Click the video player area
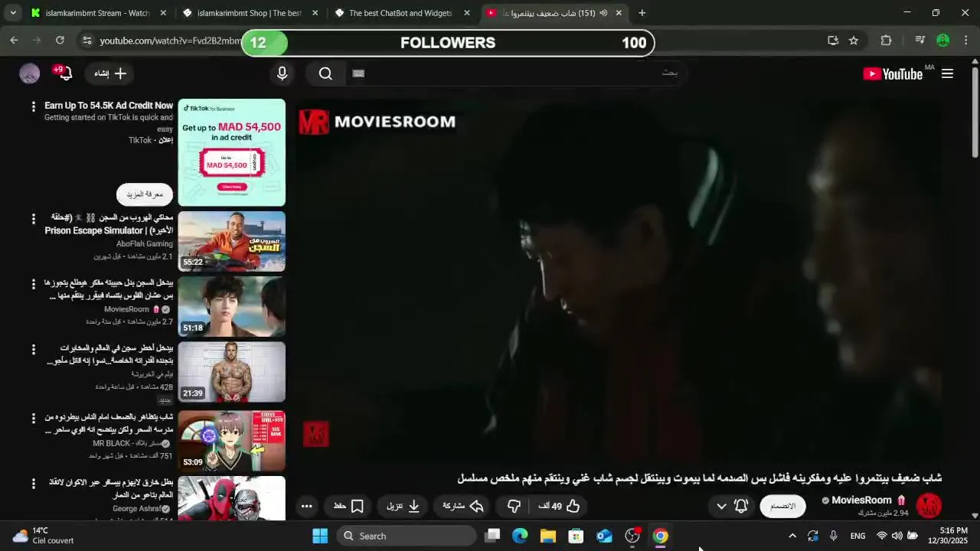This screenshot has height=551, width=980. (619, 279)
